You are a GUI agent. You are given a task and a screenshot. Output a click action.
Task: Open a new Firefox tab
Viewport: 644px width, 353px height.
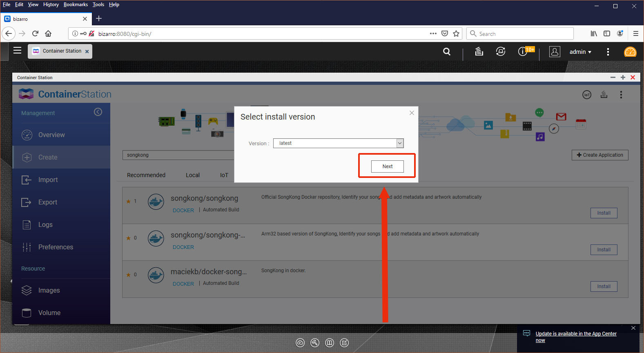pos(99,19)
